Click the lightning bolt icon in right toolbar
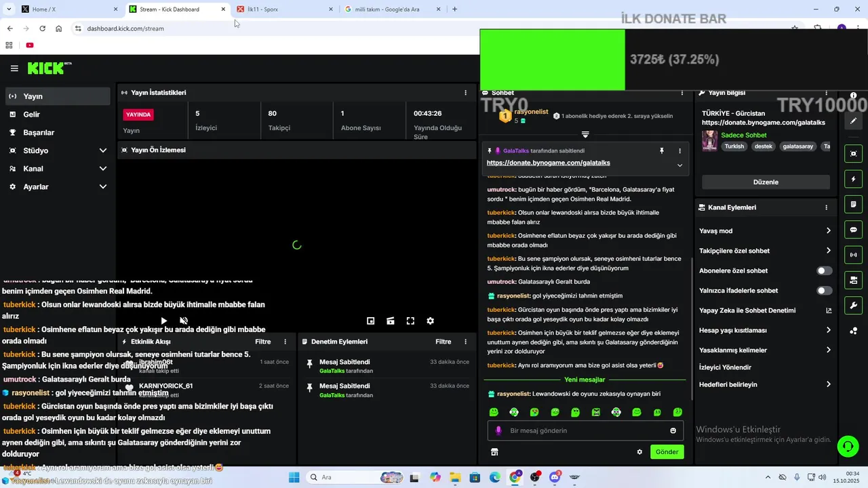Image resolution: width=868 pixels, height=488 pixels. pyautogui.click(x=853, y=180)
